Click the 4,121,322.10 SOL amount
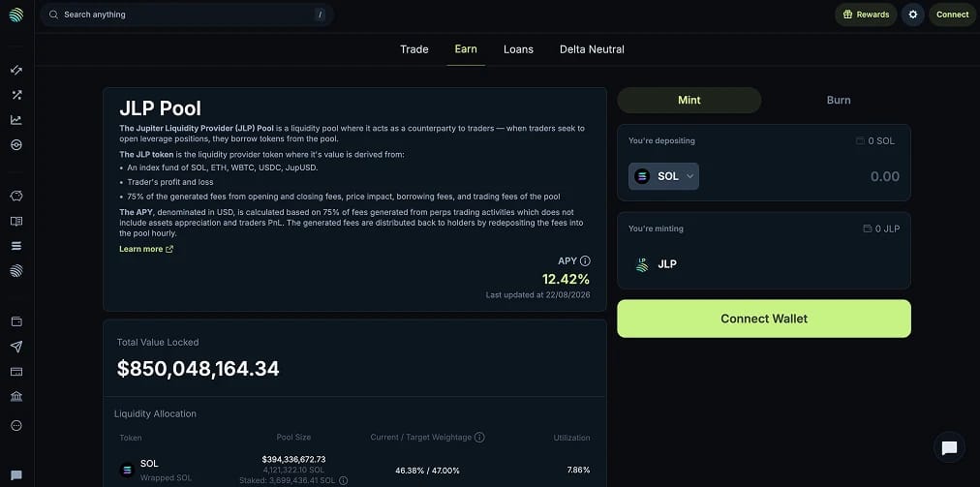 tap(293, 470)
